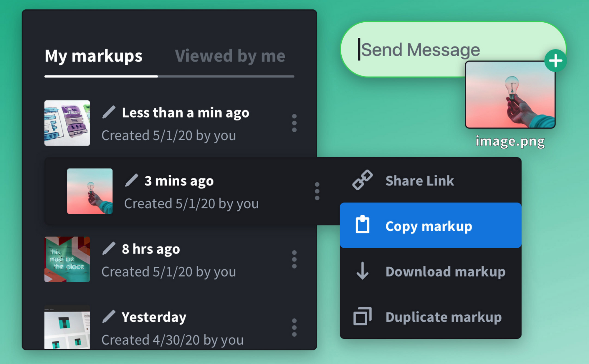
Task: Open three-dot menu for Yesterday markup
Action: 294,327
